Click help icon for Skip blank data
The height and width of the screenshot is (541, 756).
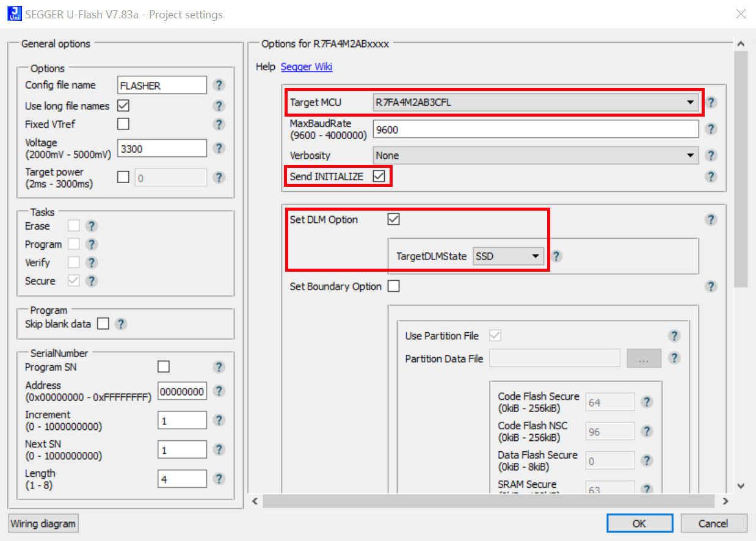[x=121, y=324]
